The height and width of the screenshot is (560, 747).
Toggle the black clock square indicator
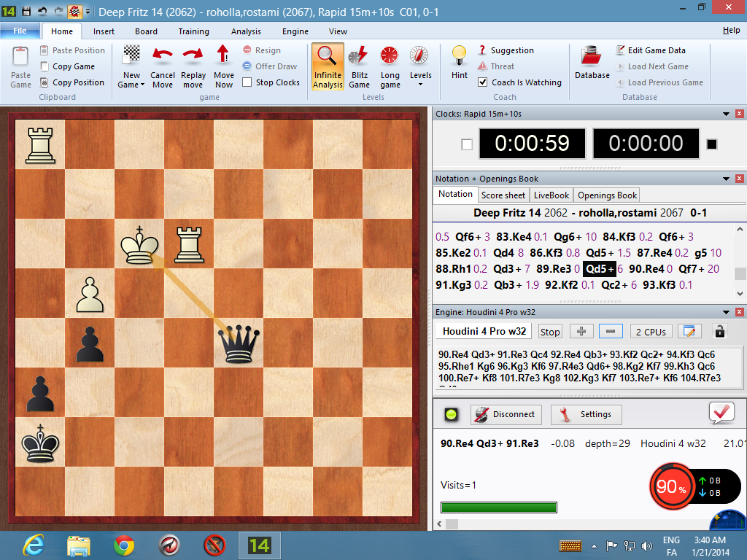tap(712, 144)
